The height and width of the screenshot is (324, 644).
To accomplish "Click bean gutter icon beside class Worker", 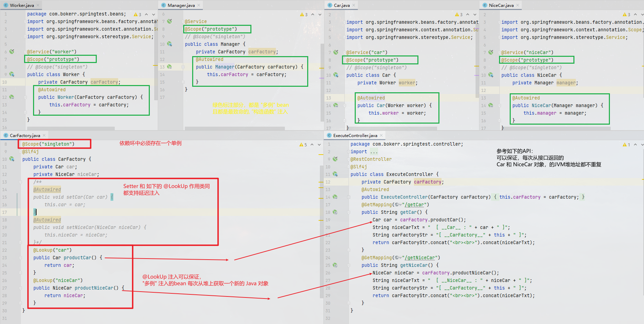I will point(12,74).
